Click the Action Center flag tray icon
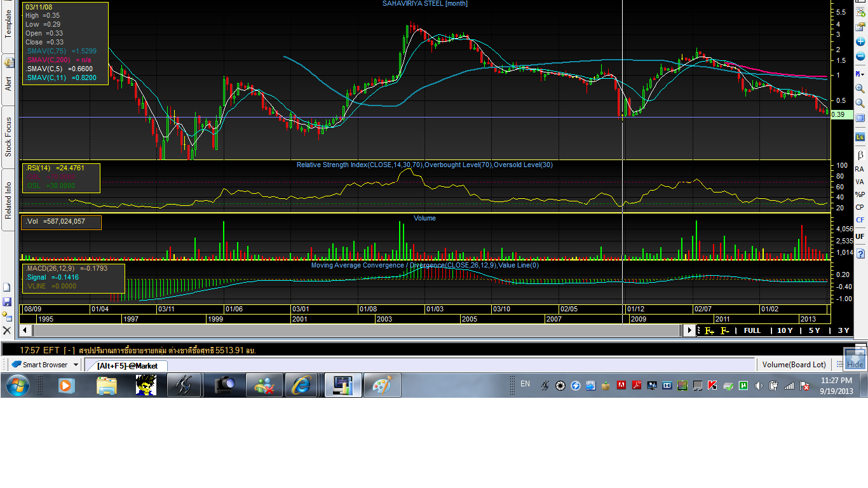 coord(805,385)
